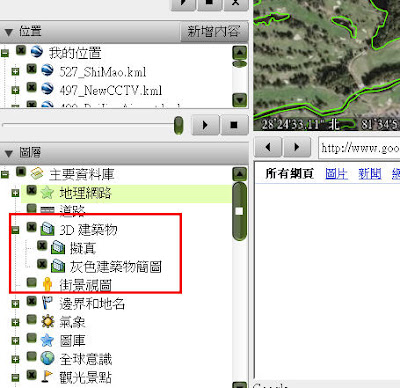Toggle the 我的位置 checkbox
The height and width of the screenshot is (388, 400).
pyautogui.click(x=21, y=51)
